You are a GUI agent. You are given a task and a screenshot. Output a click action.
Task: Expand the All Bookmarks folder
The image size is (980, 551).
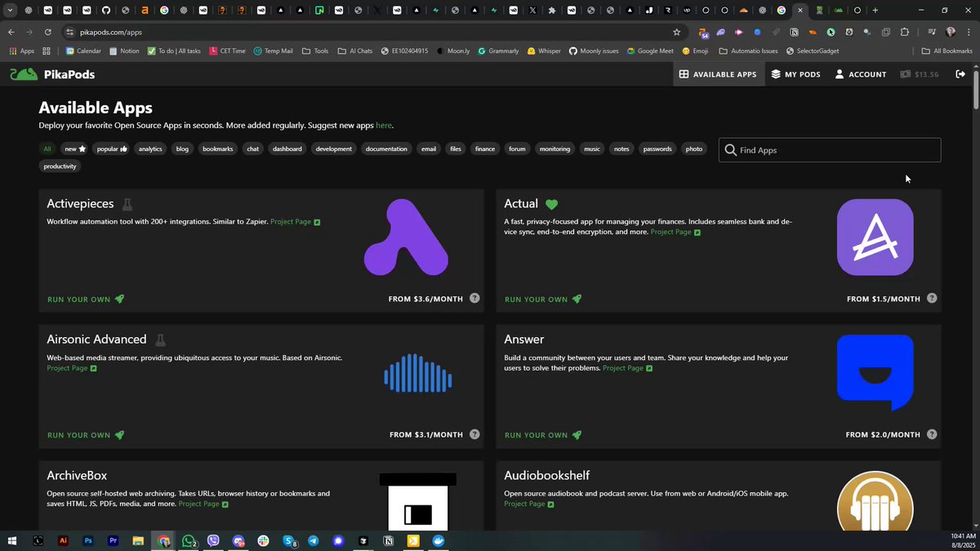pyautogui.click(x=947, y=51)
